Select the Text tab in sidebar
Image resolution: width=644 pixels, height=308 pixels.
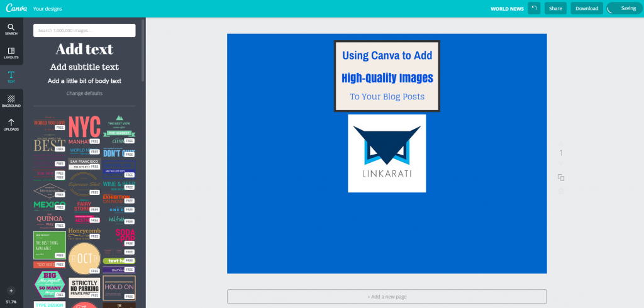pyautogui.click(x=11, y=77)
